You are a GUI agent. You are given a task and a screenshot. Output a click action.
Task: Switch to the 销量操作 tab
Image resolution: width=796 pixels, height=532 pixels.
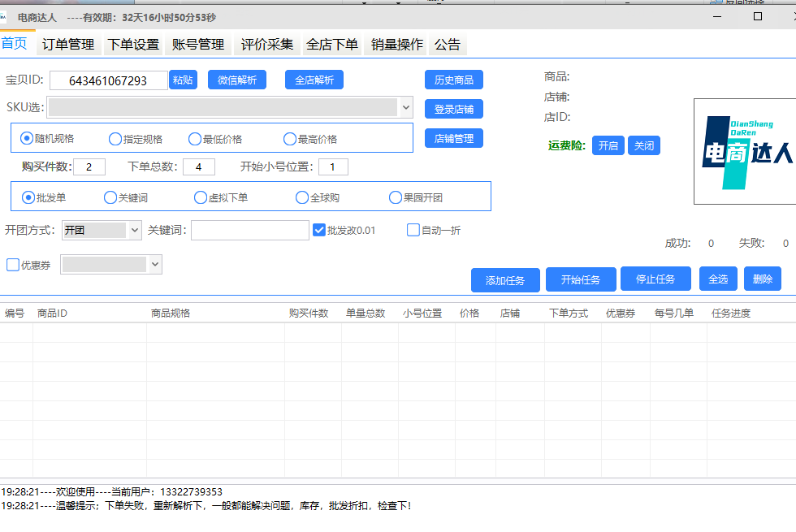(397, 44)
